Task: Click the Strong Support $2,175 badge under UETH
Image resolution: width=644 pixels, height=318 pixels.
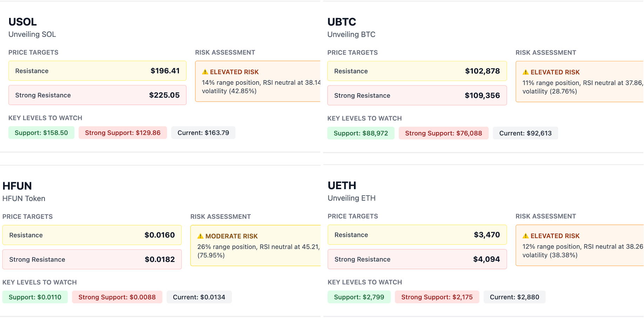Action: (x=437, y=297)
